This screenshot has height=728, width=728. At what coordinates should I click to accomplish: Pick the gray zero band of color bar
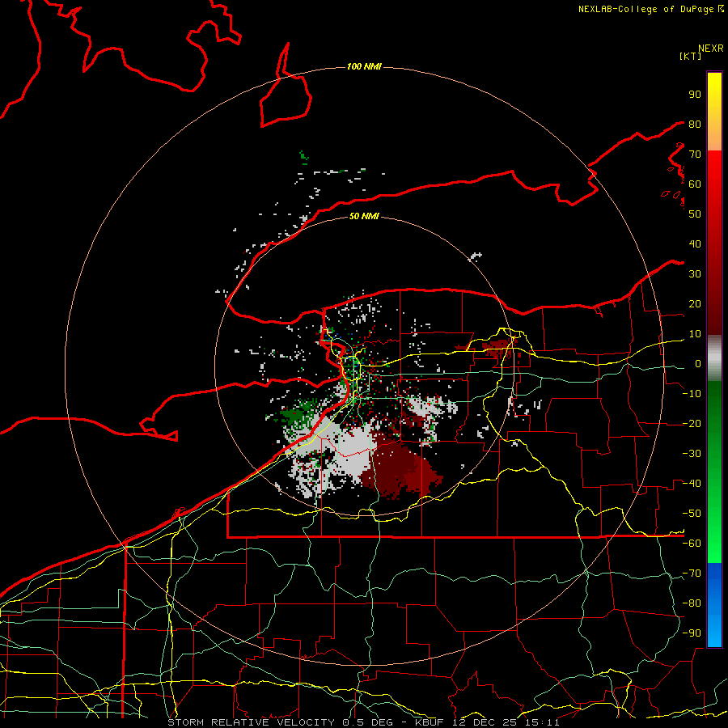714,358
